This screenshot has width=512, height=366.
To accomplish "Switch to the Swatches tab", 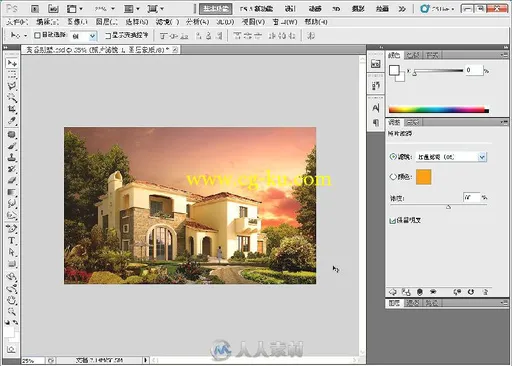I will click(413, 55).
